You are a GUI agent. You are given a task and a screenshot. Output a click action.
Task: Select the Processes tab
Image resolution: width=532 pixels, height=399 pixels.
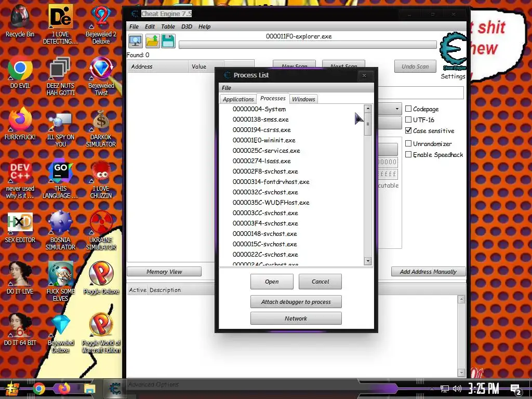273,98
